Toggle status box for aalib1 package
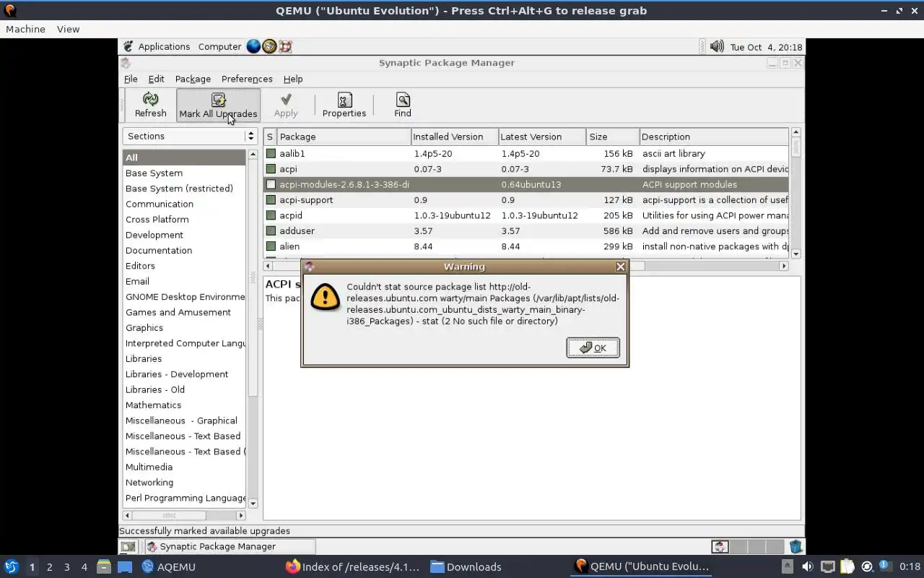This screenshot has width=924, height=578. 271,154
